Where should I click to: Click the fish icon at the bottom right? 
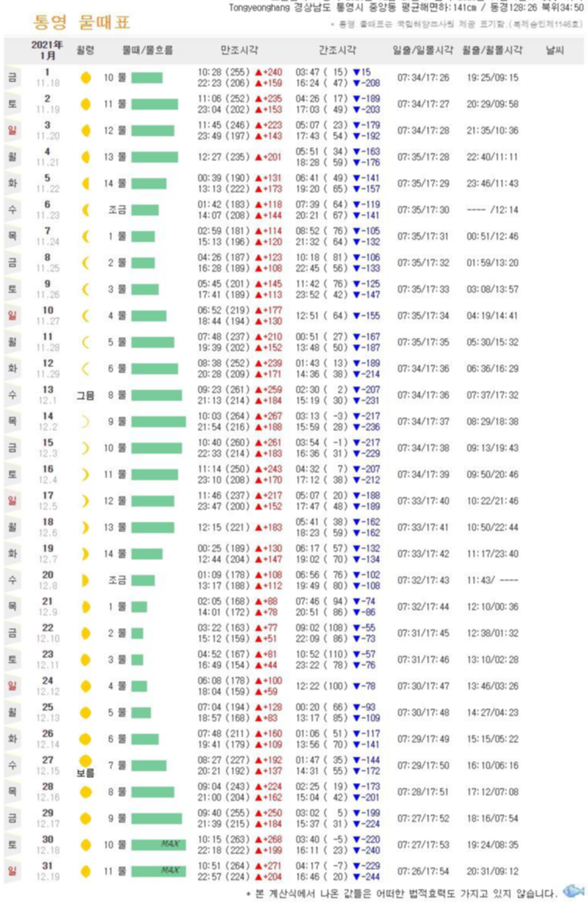click(x=573, y=890)
